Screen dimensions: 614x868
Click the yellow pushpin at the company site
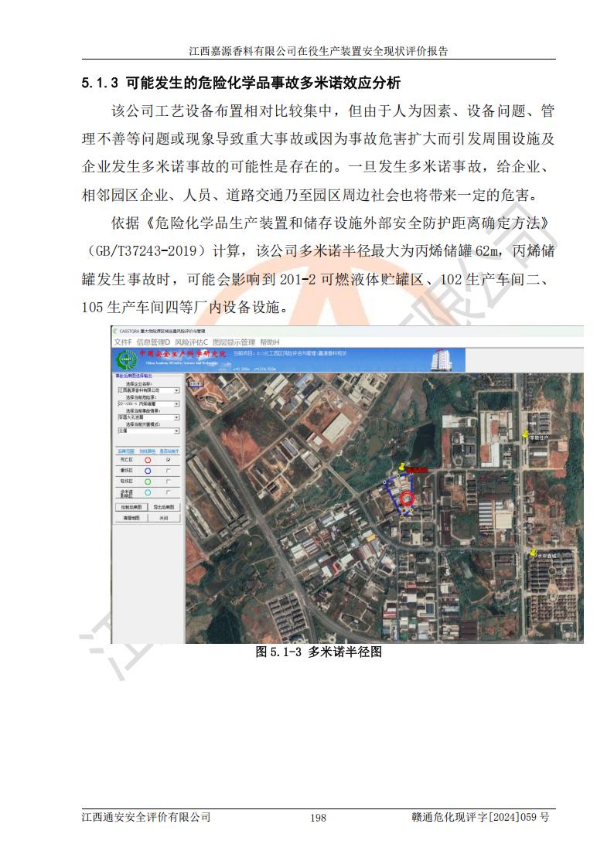pyautogui.click(x=403, y=467)
